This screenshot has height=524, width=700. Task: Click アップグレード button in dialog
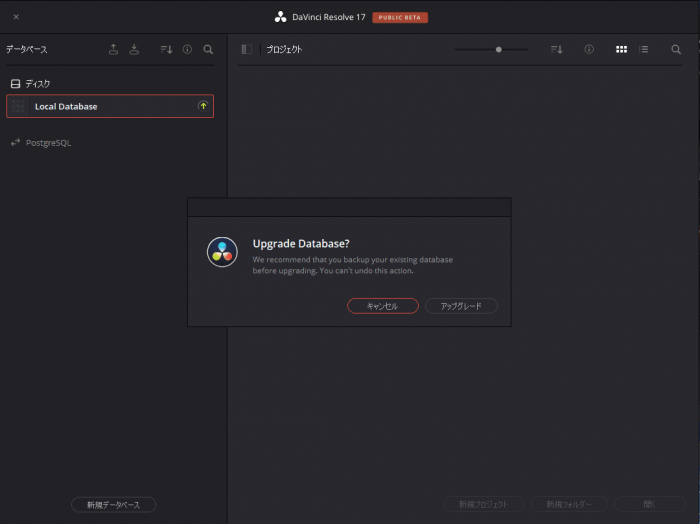click(x=461, y=306)
